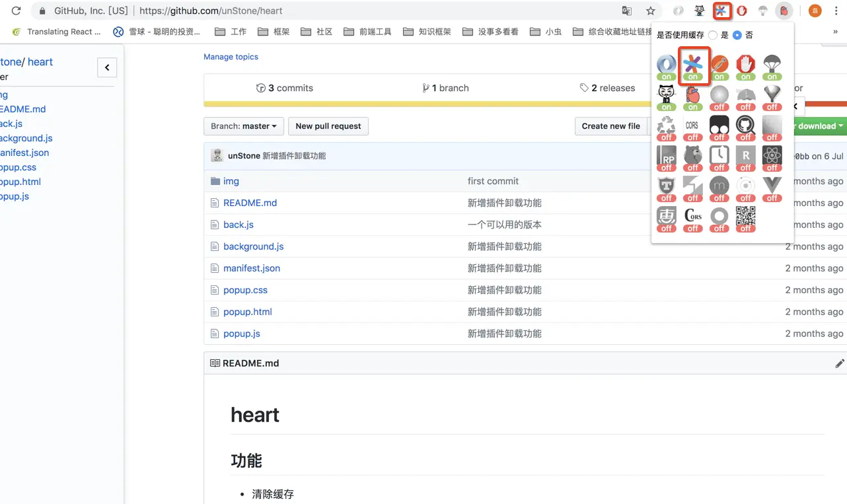Open back.js in the file list

pyautogui.click(x=239, y=225)
